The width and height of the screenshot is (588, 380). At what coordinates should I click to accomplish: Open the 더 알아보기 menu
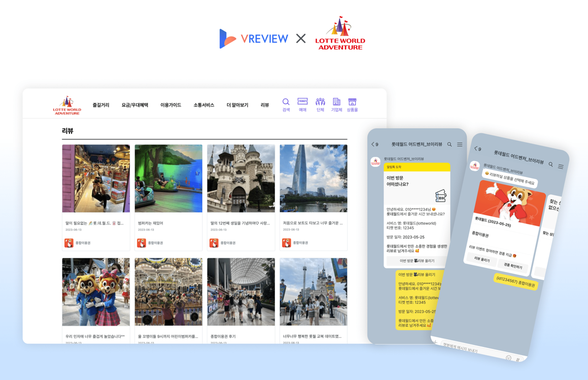237,105
